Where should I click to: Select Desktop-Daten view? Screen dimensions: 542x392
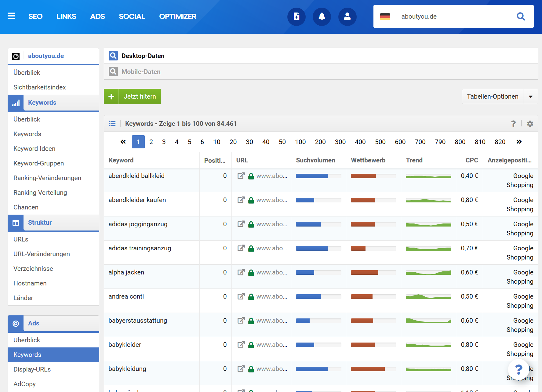tap(143, 56)
